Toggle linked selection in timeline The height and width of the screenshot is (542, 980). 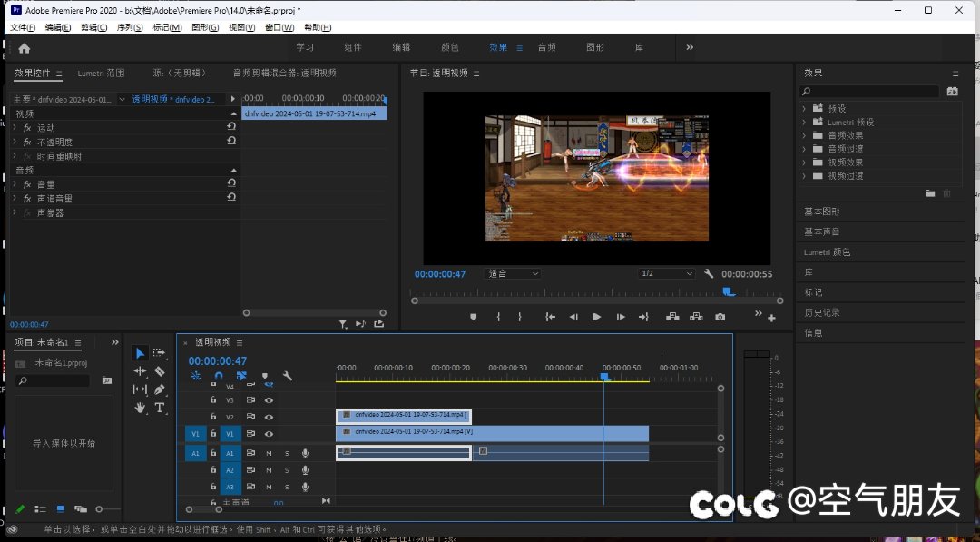coord(241,376)
